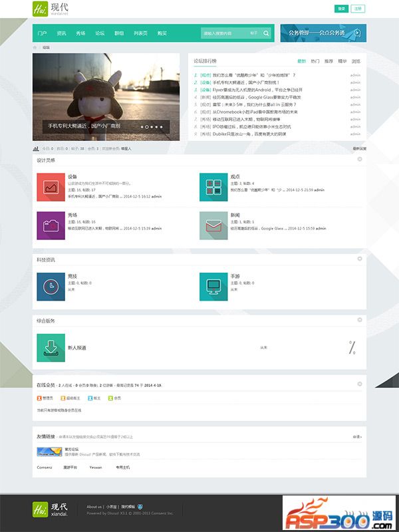Click the statistics chart icon beside 今日

click(x=36, y=148)
